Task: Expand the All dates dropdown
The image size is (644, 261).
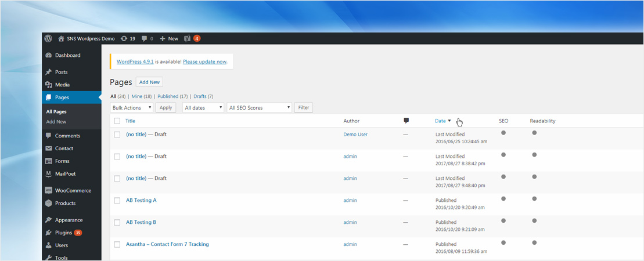Action: (203, 107)
